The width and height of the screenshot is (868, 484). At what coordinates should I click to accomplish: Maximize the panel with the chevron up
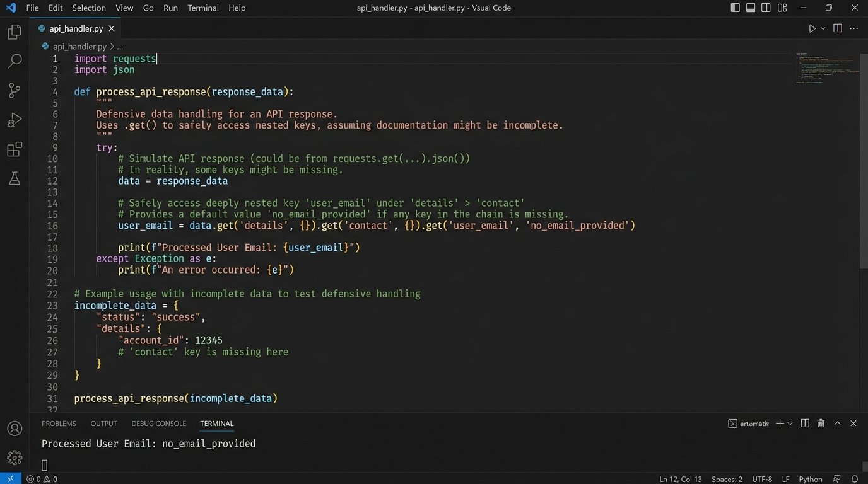click(x=837, y=423)
